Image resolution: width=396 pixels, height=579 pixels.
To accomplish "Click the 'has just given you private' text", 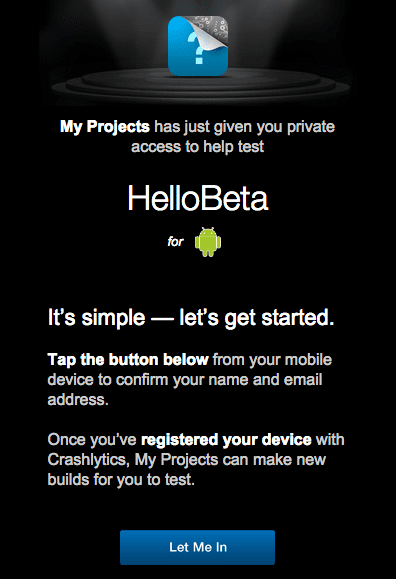I will [x=245, y=127].
